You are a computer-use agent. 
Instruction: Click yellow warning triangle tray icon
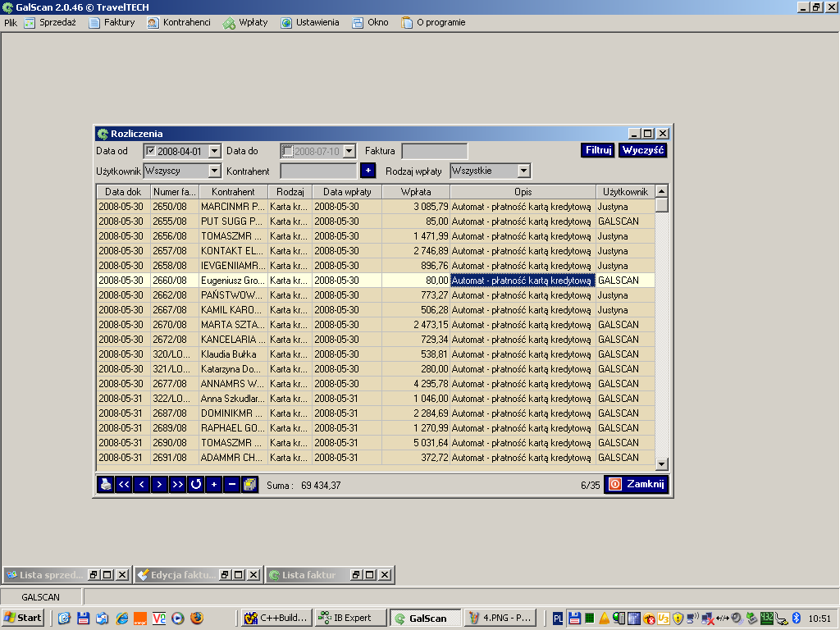pyautogui.click(x=605, y=619)
